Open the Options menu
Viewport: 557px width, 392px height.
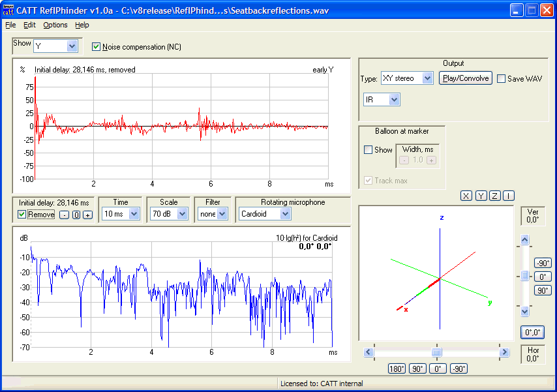pos(55,25)
